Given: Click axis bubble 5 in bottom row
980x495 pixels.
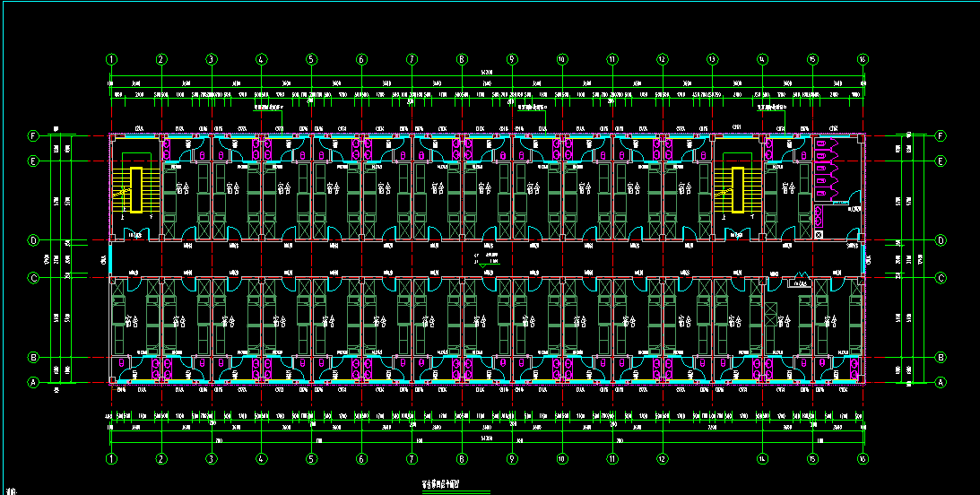Looking at the screenshot, I should [311, 459].
